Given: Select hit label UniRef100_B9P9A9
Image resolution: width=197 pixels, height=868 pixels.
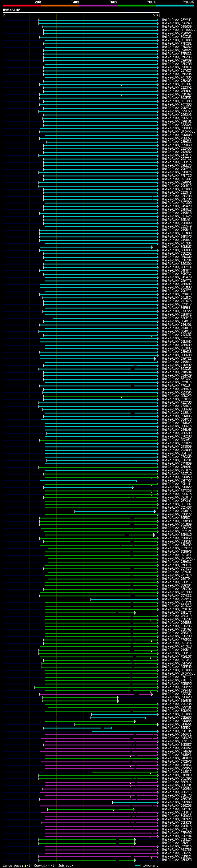Looking at the screenshot, I should point(177,802).
